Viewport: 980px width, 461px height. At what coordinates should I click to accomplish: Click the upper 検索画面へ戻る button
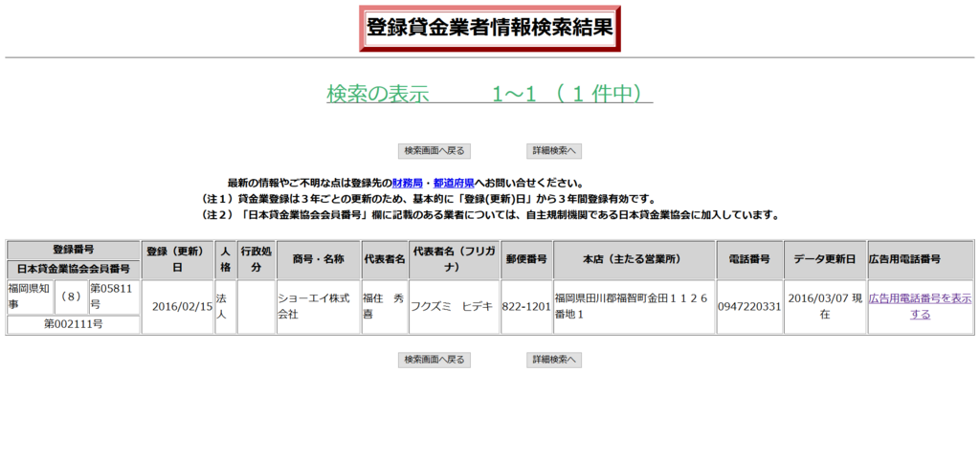pyautogui.click(x=434, y=150)
